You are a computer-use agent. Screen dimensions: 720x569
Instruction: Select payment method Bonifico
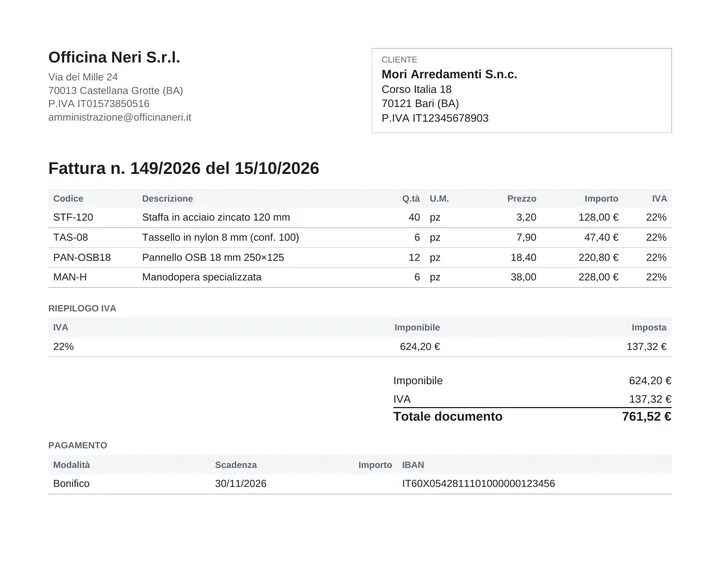click(x=71, y=484)
